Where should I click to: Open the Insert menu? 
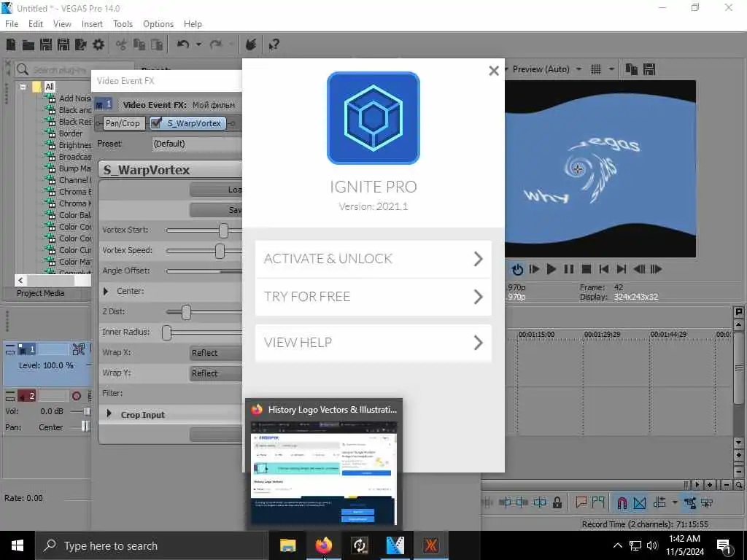coord(92,24)
